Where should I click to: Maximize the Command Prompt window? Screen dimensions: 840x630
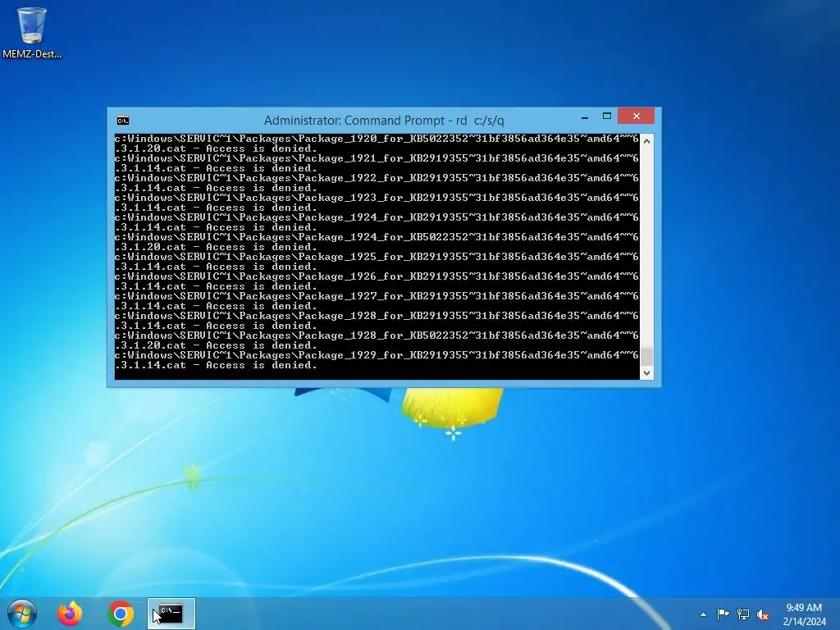(x=607, y=116)
